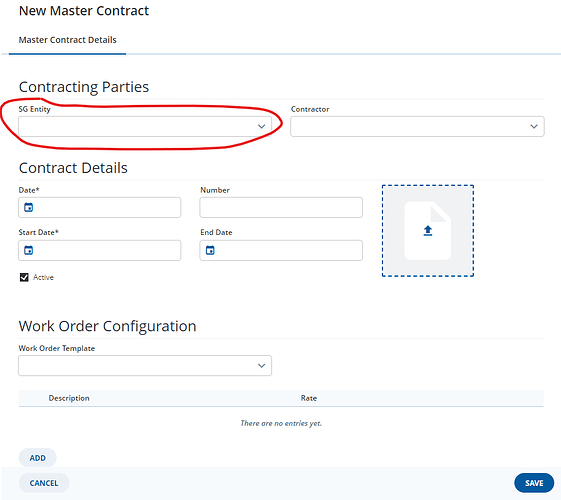Focus the Number input field
The image size is (561, 500).
[x=281, y=207]
